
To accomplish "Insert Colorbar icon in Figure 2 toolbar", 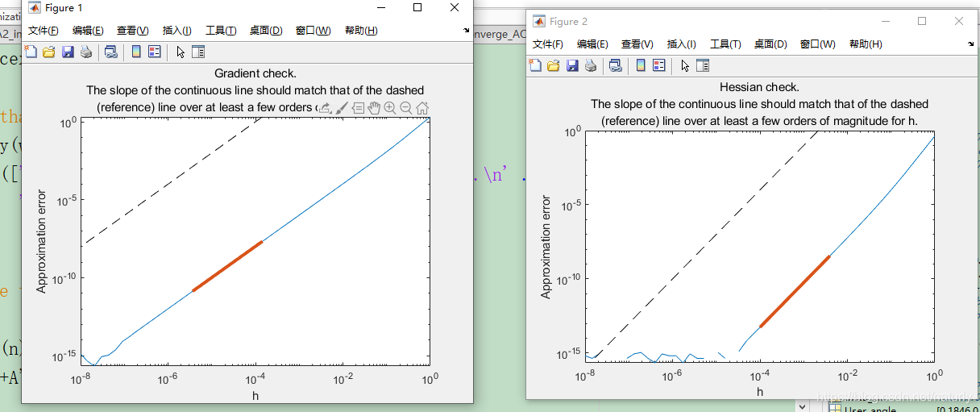I will coord(640,65).
